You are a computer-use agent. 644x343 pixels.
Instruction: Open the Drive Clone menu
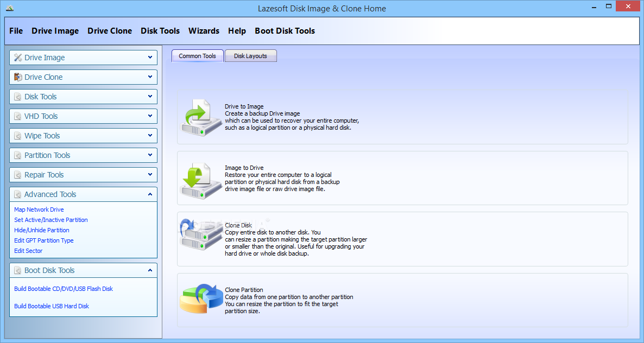pyautogui.click(x=110, y=31)
